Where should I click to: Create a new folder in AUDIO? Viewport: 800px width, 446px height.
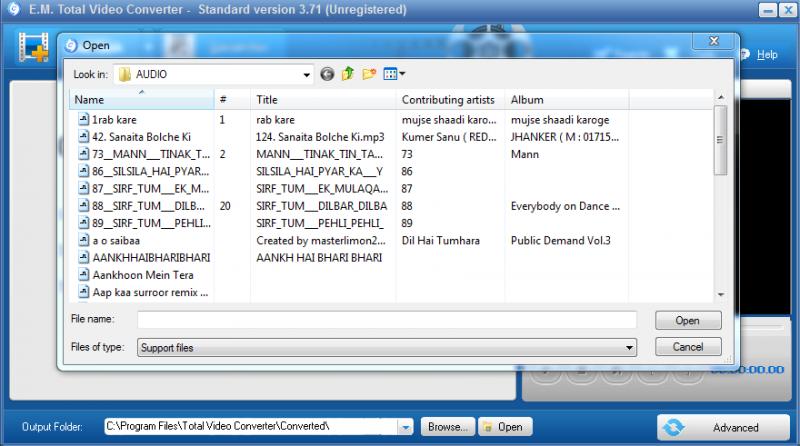pyautogui.click(x=369, y=74)
